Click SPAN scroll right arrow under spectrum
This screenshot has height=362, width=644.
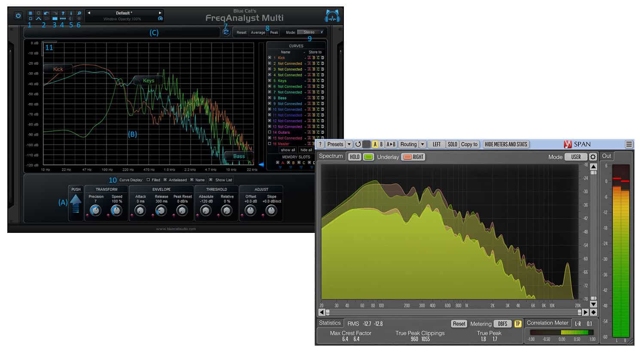(x=586, y=312)
